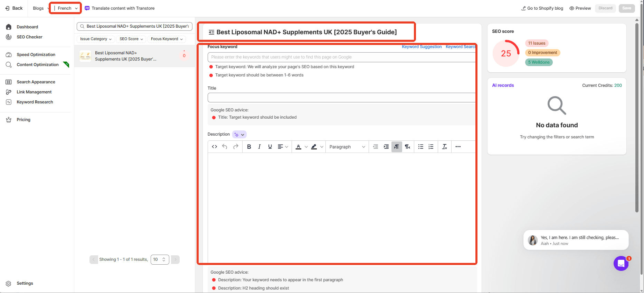Insert a numbered list
The height and width of the screenshot is (293, 644).
pyautogui.click(x=431, y=147)
